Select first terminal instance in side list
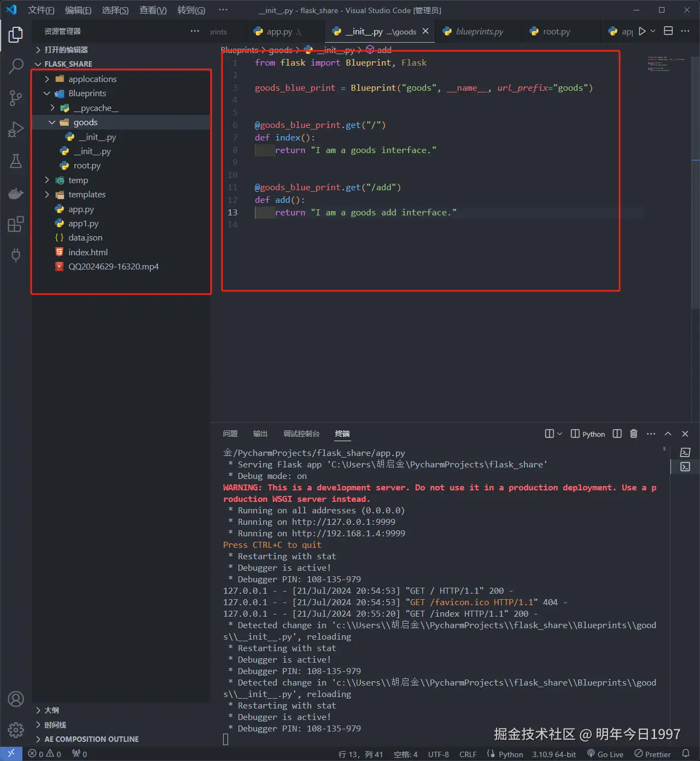700x761 pixels. (x=685, y=453)
